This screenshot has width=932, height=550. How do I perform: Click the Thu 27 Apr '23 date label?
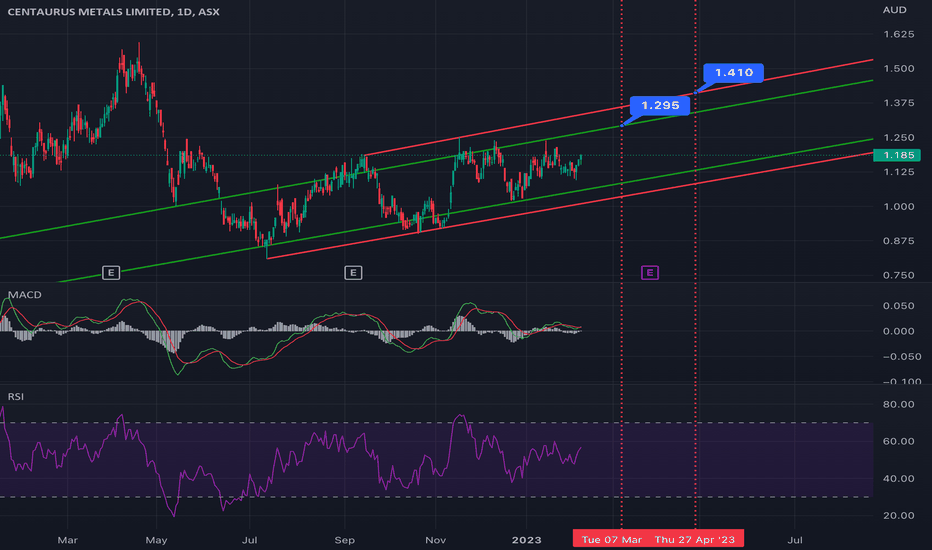coord(695,539)
